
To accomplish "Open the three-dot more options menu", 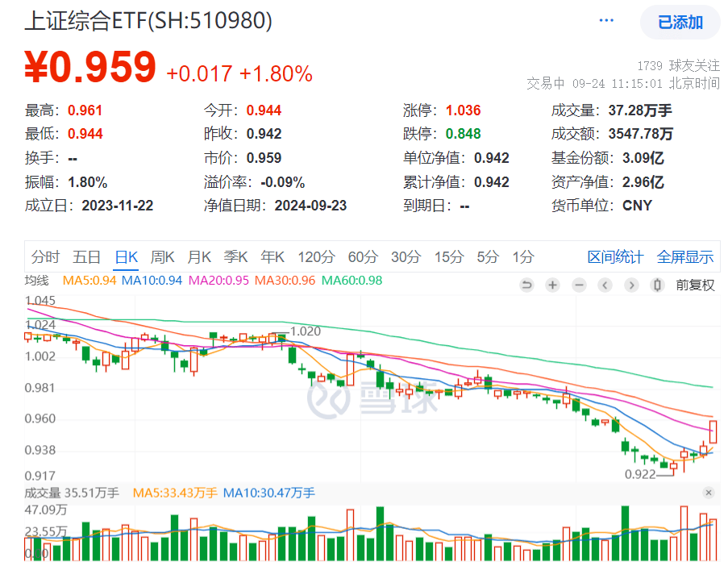I will coord(608,22).
